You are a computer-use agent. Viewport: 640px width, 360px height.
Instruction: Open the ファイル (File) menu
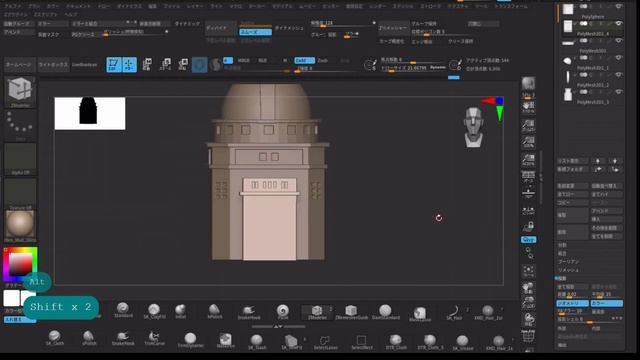pyautogui.click(x=172, y=7)
